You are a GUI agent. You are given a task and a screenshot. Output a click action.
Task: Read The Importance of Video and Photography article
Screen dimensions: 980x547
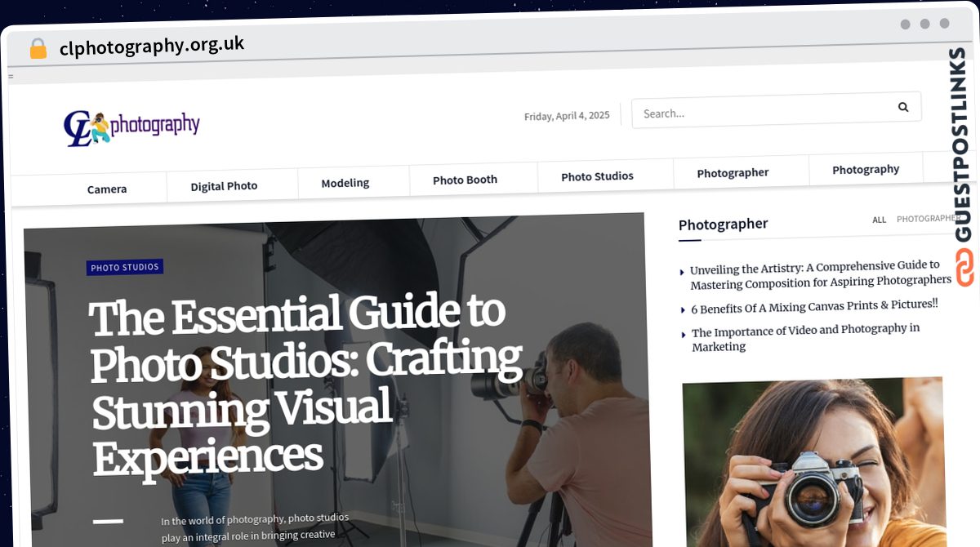pyautogui.click(x=805, y=338)
